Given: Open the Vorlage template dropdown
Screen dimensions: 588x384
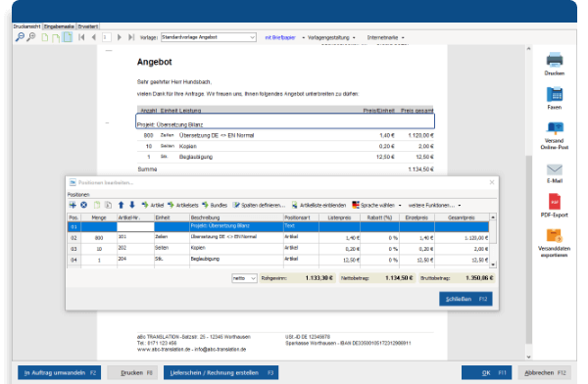Looking at the screenshot, I should tap(209, 37).
